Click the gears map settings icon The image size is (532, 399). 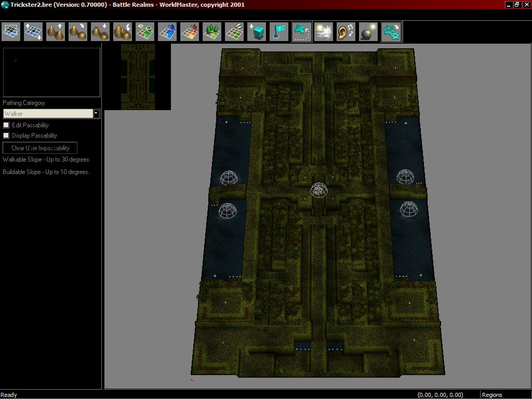point(391,32)
